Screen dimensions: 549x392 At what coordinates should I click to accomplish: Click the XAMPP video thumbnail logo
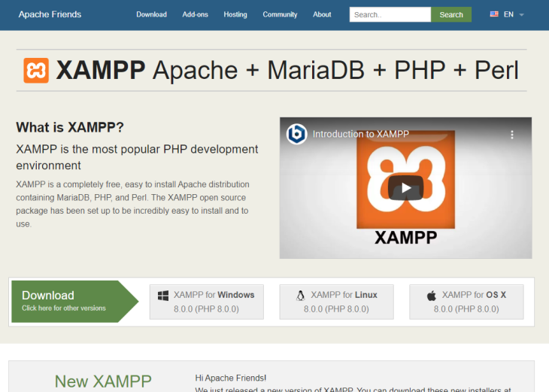tap(405, 179)
